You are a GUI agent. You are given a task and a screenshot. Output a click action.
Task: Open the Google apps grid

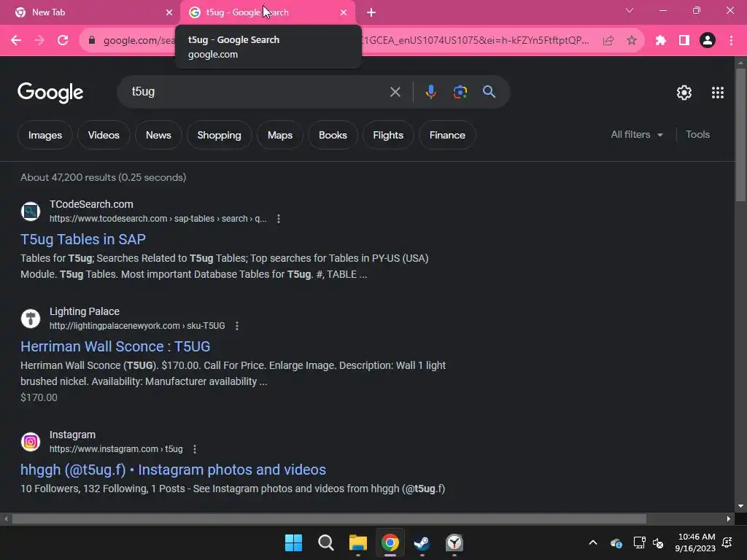pyautogui.click(x=718, y=93)
